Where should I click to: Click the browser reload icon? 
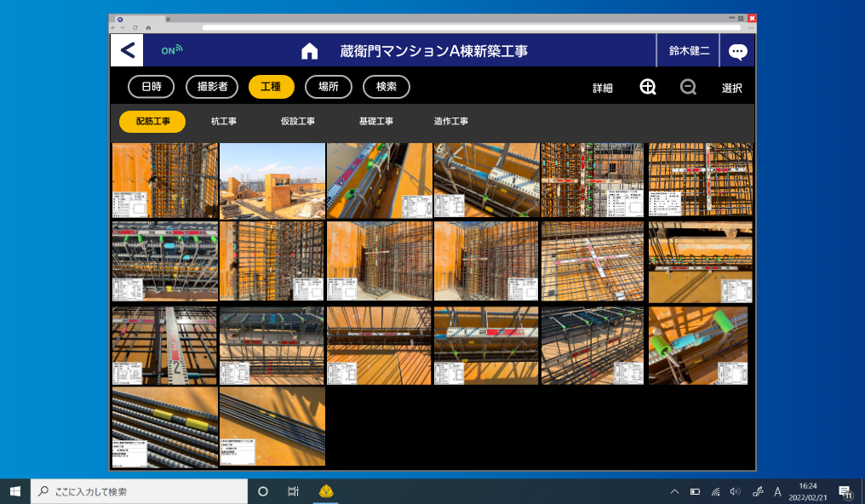tap(135, 27)
